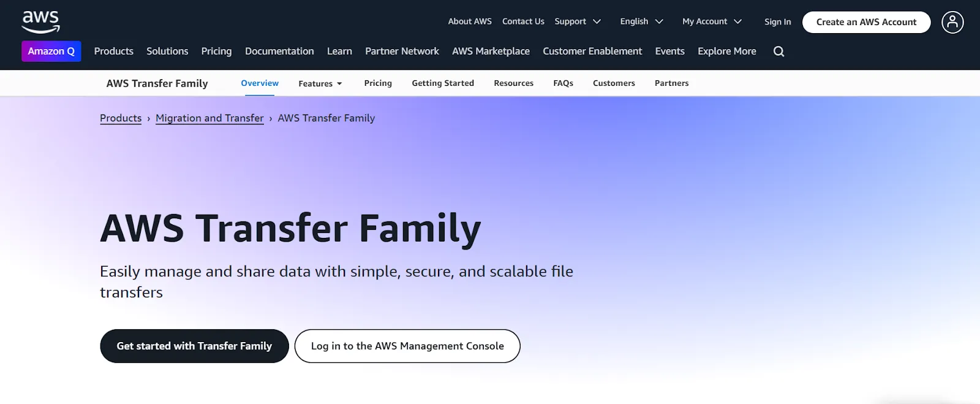Switch to the Getting Started tab
Image resolution: width=980 pixels, height=404 pixels.
pyautogui.click(x=443, y=83)
